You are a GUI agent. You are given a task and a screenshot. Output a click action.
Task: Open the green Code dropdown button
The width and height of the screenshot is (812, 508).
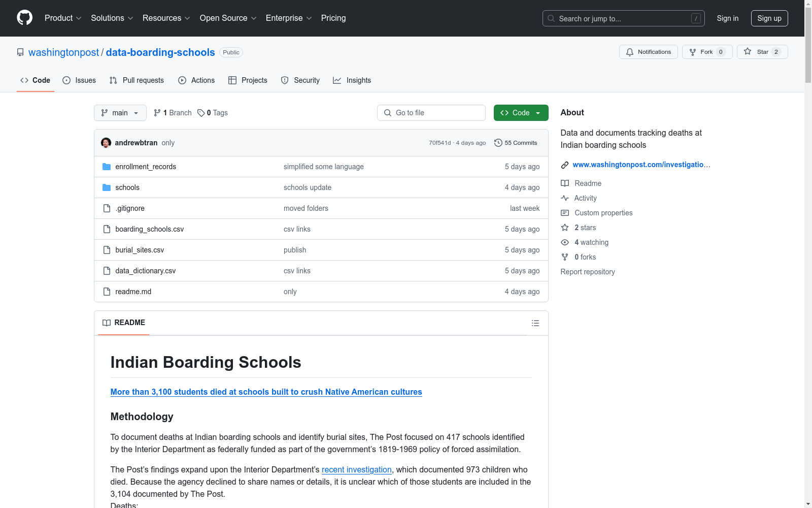521,113
